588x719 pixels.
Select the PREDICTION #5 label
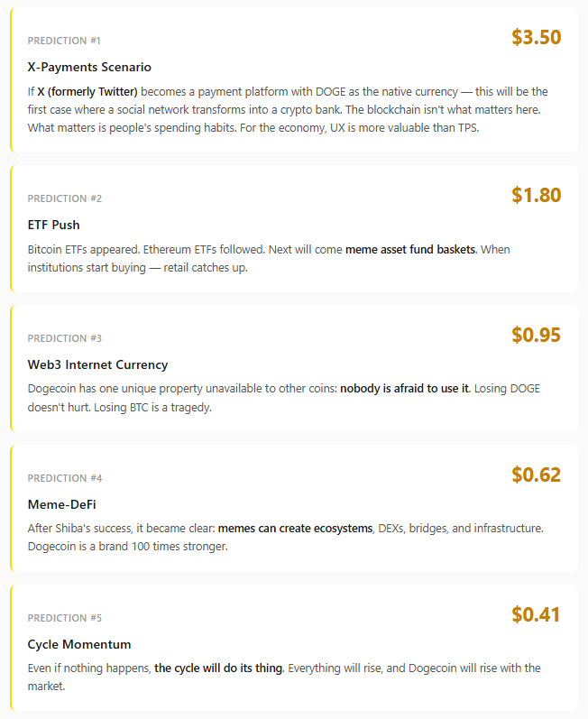coord(64,618)
